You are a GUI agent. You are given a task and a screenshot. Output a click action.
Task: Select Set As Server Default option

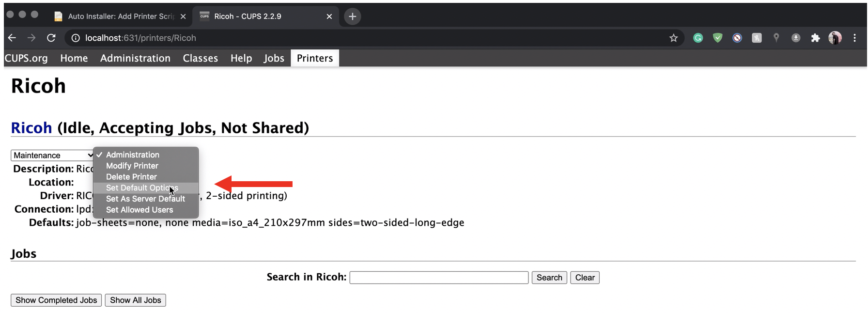(145, 199)
